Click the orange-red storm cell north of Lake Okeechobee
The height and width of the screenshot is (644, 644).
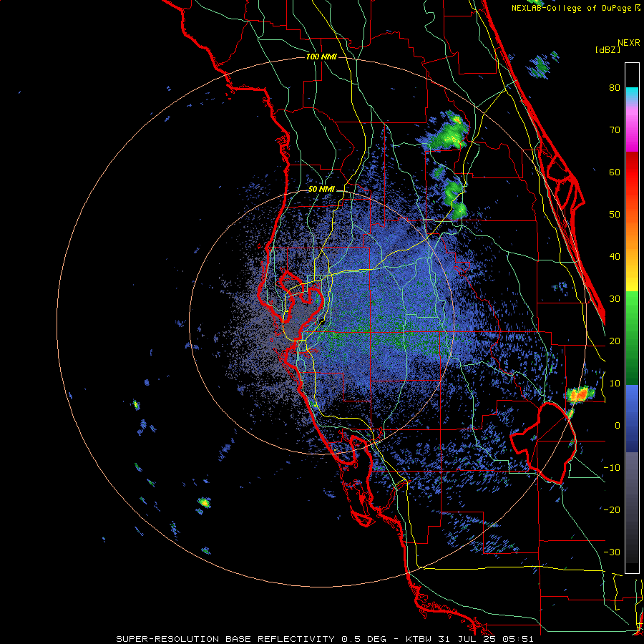point(580,394)
